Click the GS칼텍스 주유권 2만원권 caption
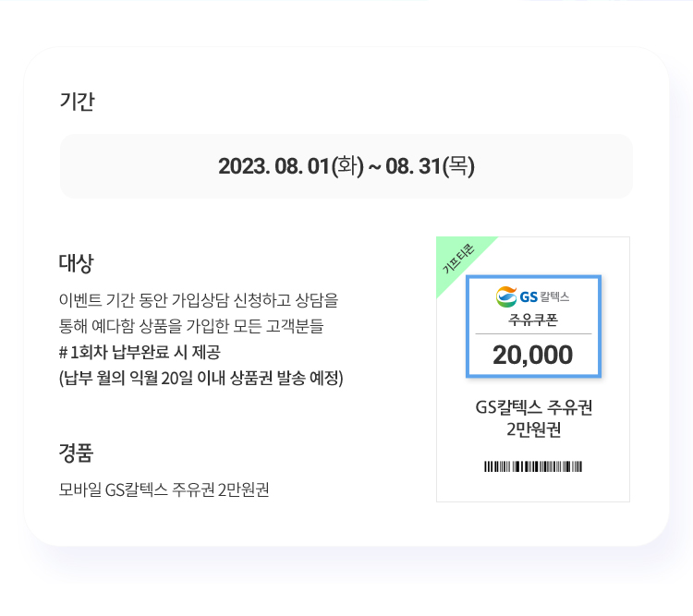 (x=533, y=418)
